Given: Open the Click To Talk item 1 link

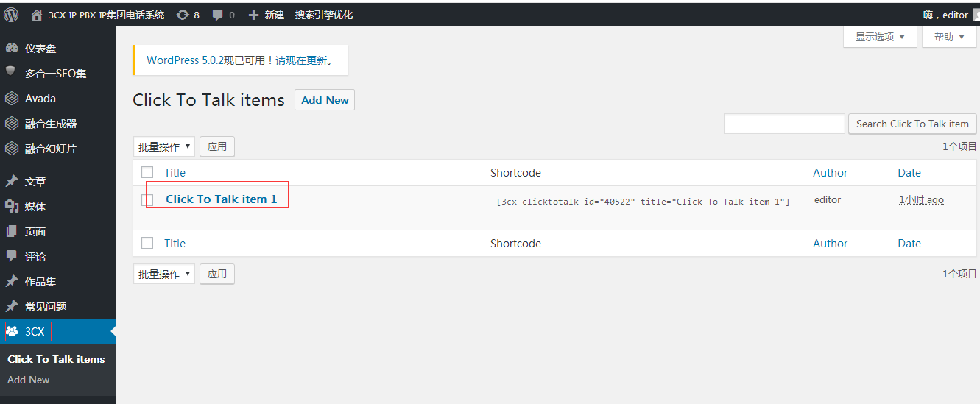Looking at the screenshot, I should pos(222,199).
